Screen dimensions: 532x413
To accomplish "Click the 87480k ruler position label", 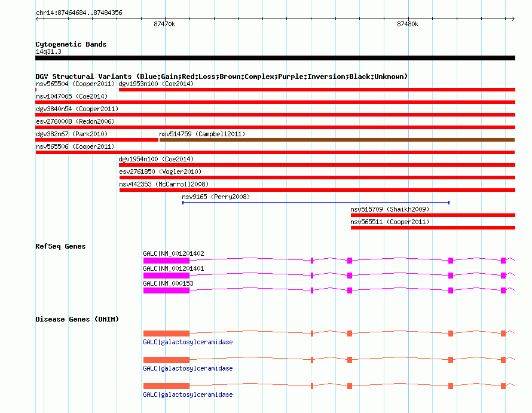I will point(408,24).
